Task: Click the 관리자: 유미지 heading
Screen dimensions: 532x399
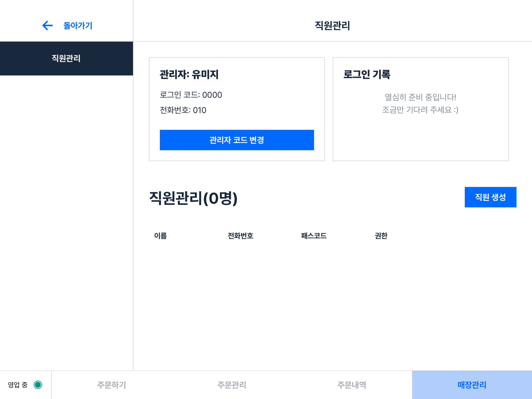Action: 189,74
